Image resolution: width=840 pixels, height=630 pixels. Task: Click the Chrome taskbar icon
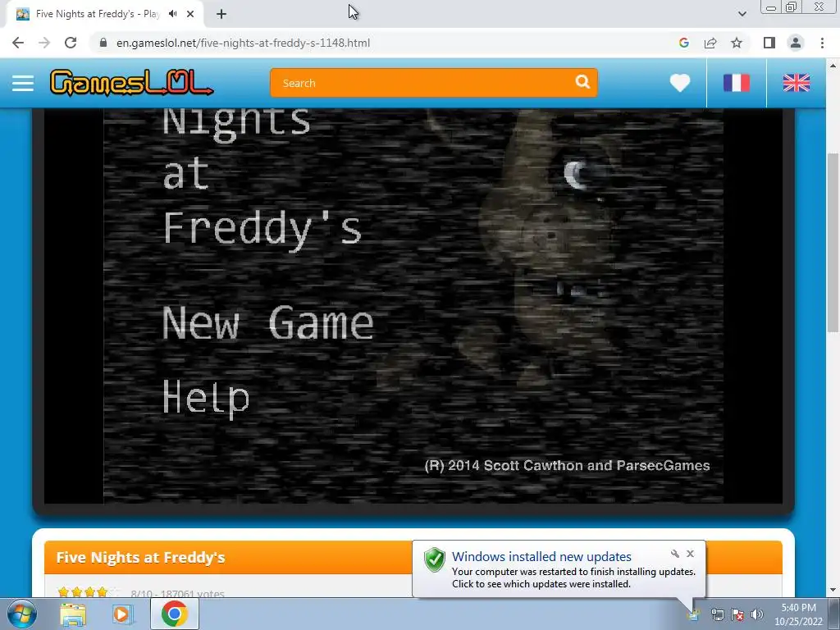pos(174,614)
